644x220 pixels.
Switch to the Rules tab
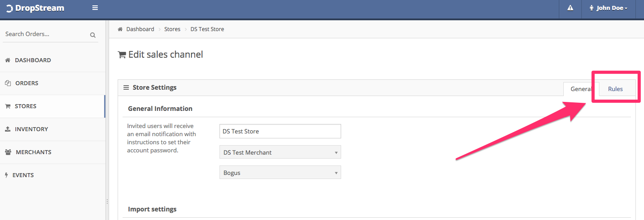point(615,89)
